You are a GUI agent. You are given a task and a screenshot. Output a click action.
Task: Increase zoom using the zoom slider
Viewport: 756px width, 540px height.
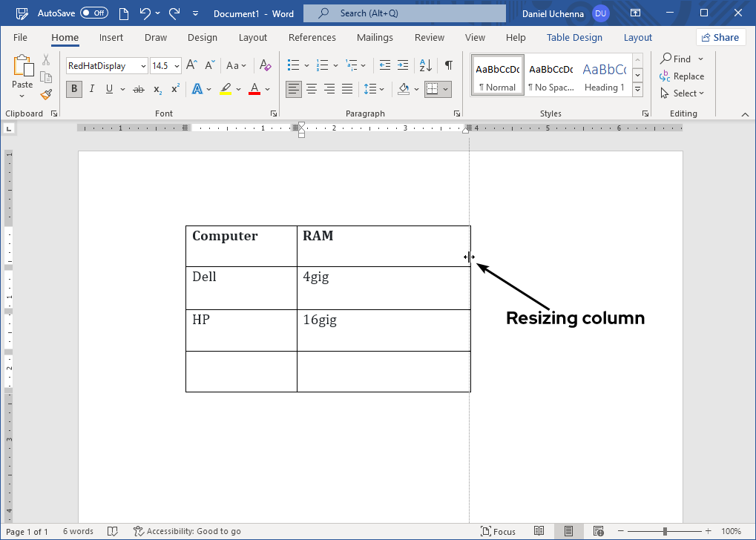click(x=709, y=531)
